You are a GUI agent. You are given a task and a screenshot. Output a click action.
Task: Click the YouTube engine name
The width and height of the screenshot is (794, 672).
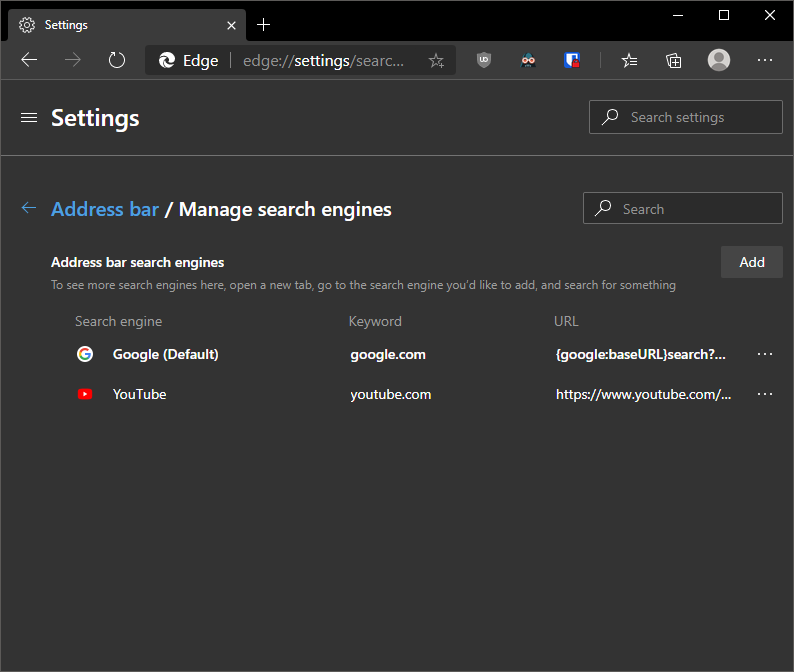pos(139,394)
